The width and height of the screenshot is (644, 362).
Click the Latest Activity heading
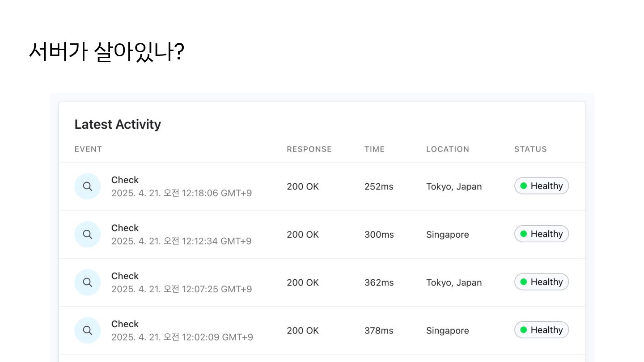pyautogui.click(x=118, y=124)
